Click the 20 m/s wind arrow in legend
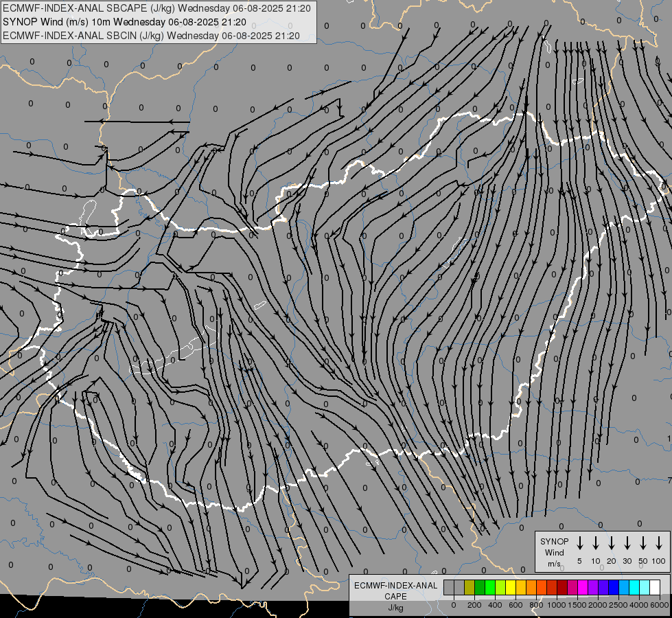 point(611,543)
